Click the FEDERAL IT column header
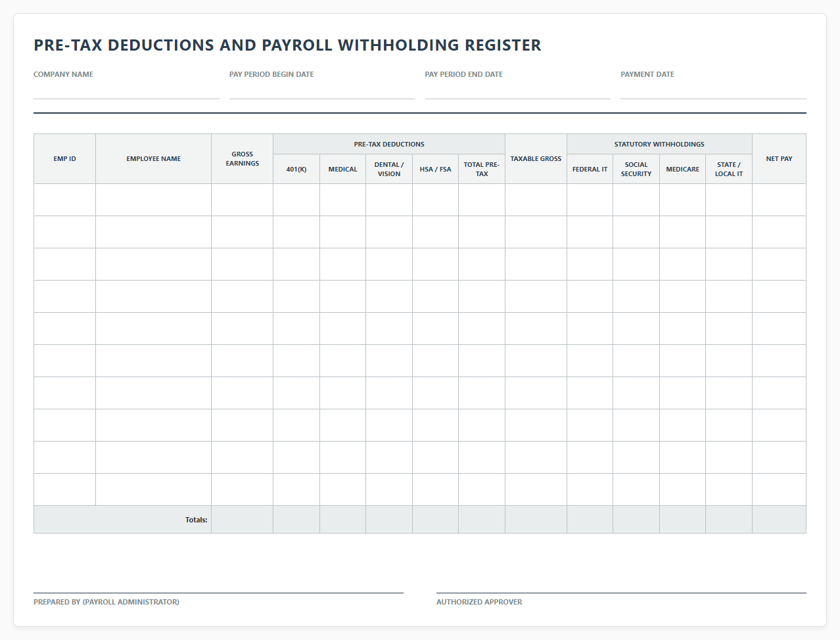Image resolution: width=840 pixels, height=640 pixels. coord(590,169)
